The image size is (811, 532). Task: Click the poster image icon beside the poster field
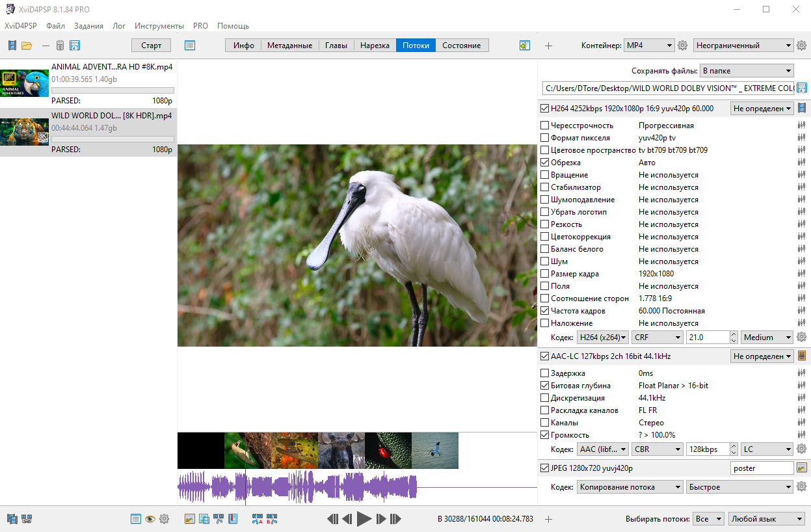[801, 468]
